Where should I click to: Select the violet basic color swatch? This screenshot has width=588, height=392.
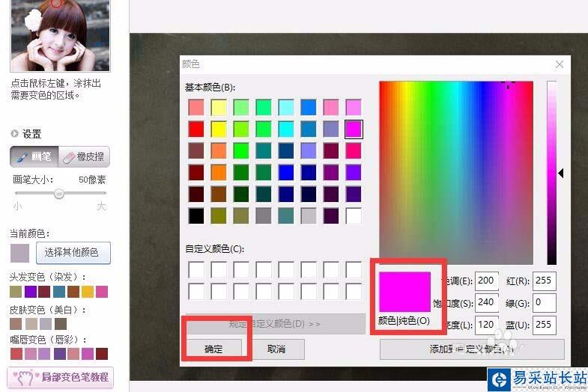354,173
